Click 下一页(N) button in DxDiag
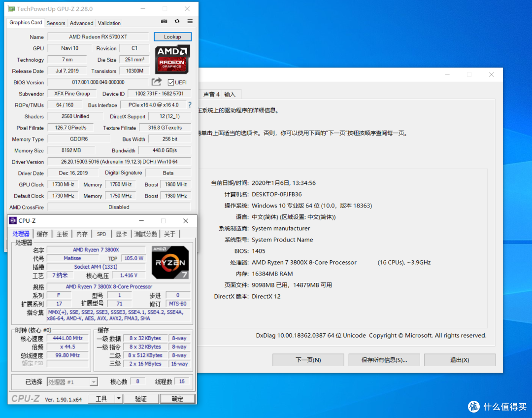 [308, 360]
